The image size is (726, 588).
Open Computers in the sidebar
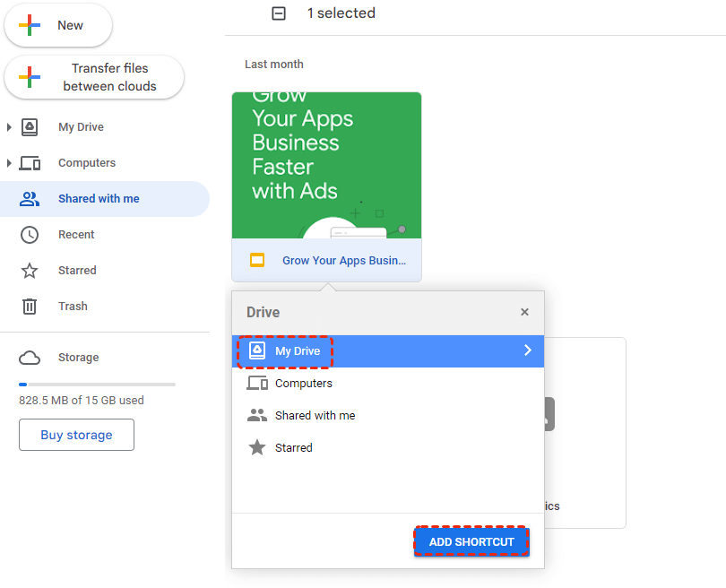tap(87, 163)
